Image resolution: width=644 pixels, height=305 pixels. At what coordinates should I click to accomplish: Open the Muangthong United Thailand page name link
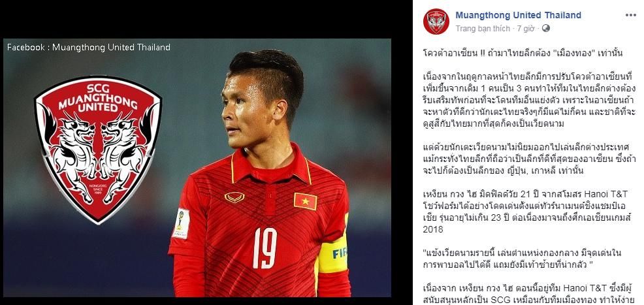pyautogui.click(x=518, y=15)
